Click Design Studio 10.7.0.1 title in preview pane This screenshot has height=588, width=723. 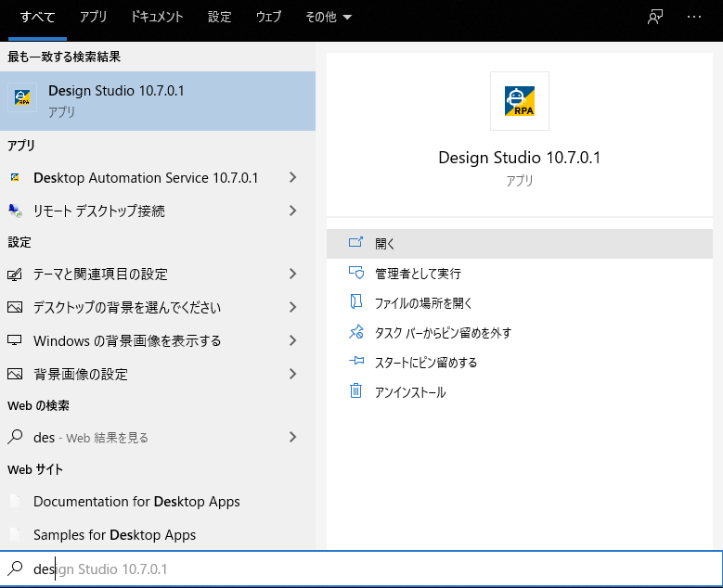click(519, 157)
